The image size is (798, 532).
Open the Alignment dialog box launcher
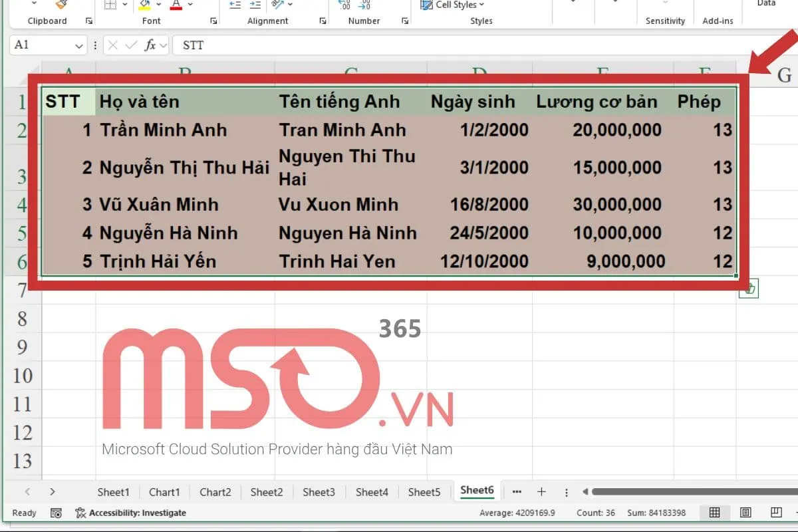[x=323, y=21]
